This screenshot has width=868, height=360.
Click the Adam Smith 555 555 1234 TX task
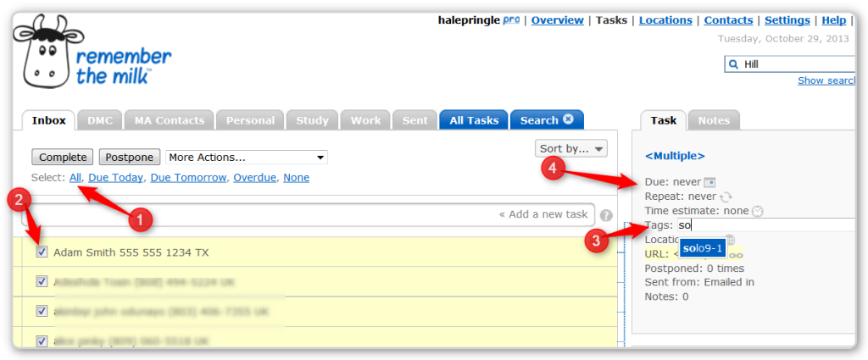tap(131, 252)
